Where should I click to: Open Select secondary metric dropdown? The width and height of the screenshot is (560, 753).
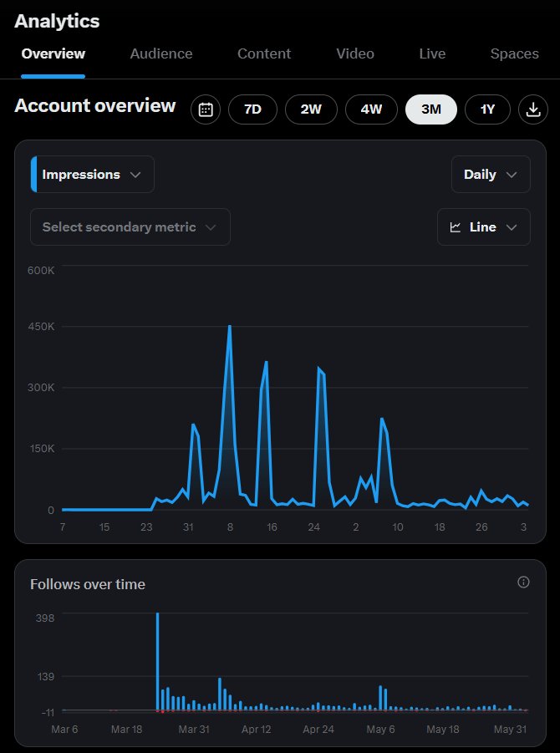click(130, 226)
